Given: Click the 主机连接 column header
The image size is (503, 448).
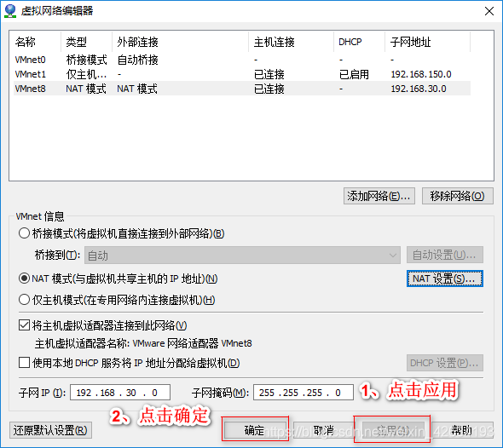Looking at the screenshot, I should click(291, 42).
